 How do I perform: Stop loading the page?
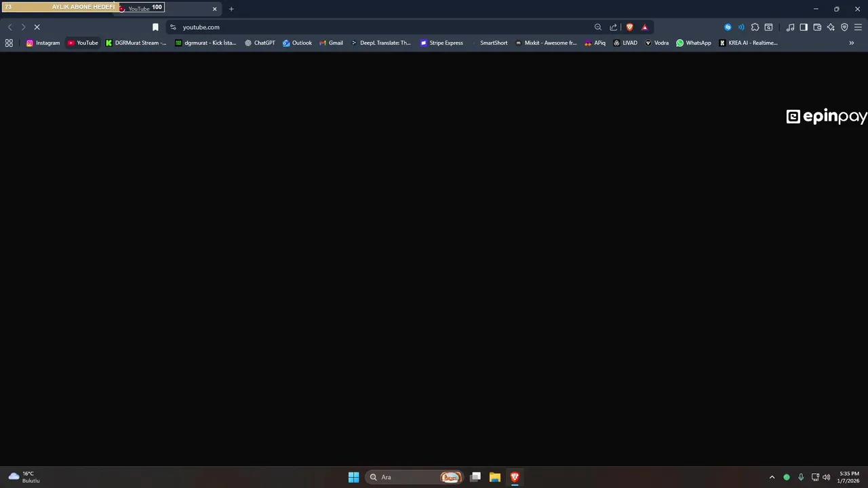click(x=37, y=27)
